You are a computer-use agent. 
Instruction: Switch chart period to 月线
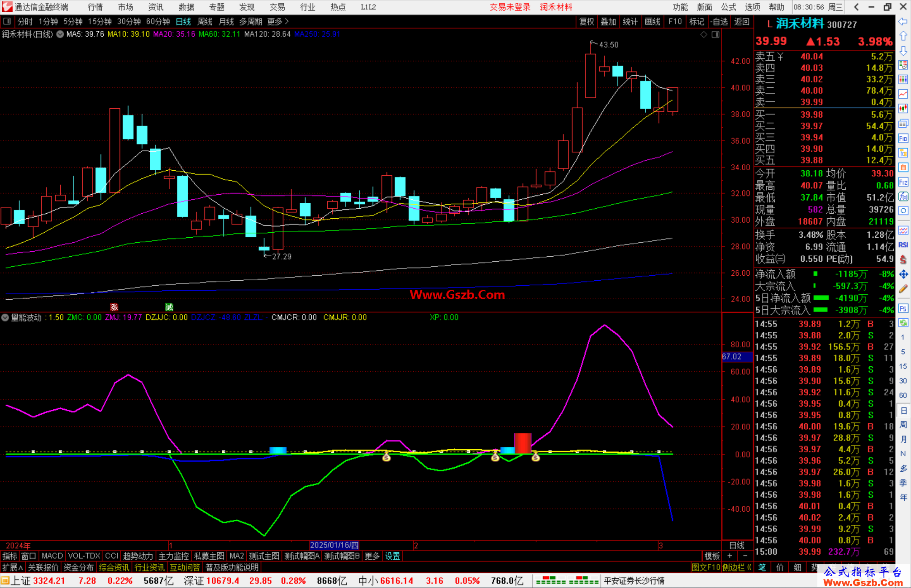[x=226, y=21]
